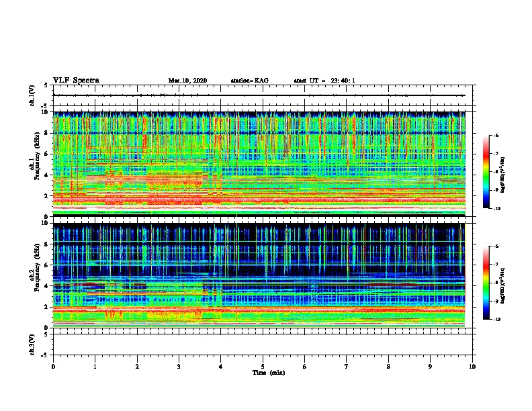This screenshot has height=411, width=532.
Task: Click the "2" kHz tick on ch.2 axis
Action: [47, 307]
